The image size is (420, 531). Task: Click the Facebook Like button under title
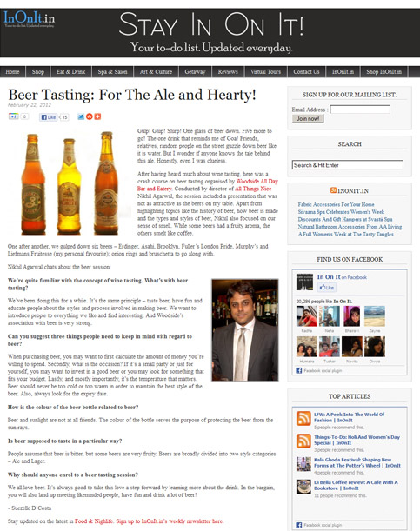tap(48, 117)
